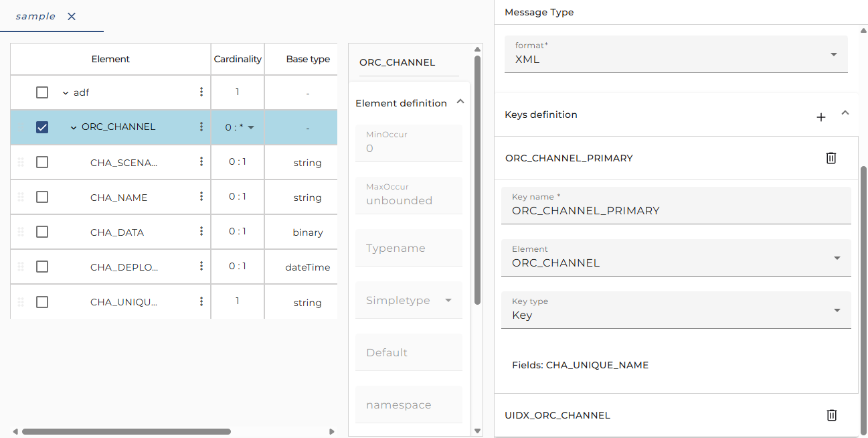The height and width of the screenshot is (438, 868).
Task: Open the more options menu for CHA_UNIQU row
Action: 201,301
